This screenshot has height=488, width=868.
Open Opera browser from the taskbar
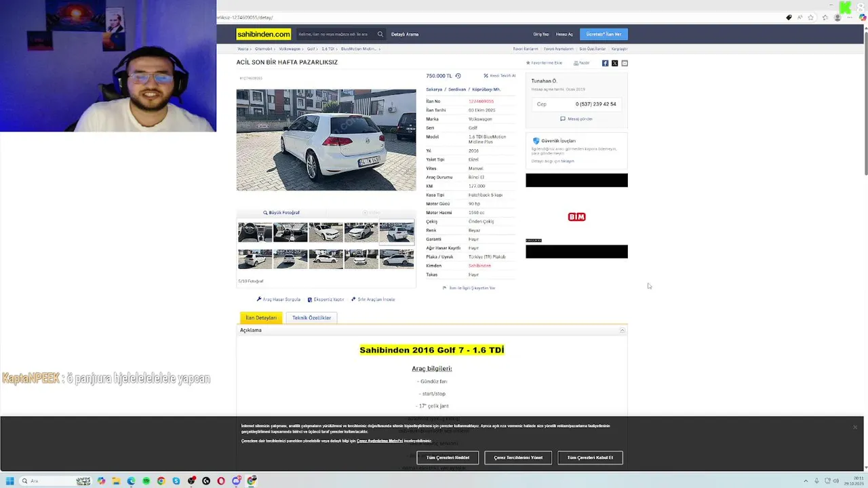pos(221,481)
